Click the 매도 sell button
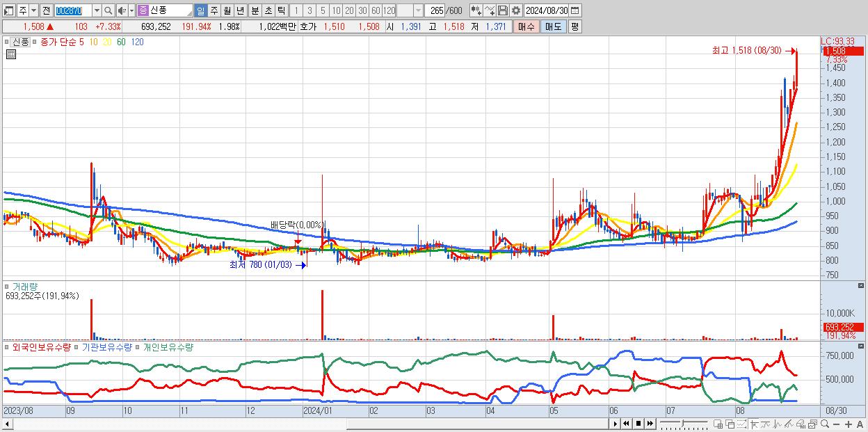 (x=553, y=26)
